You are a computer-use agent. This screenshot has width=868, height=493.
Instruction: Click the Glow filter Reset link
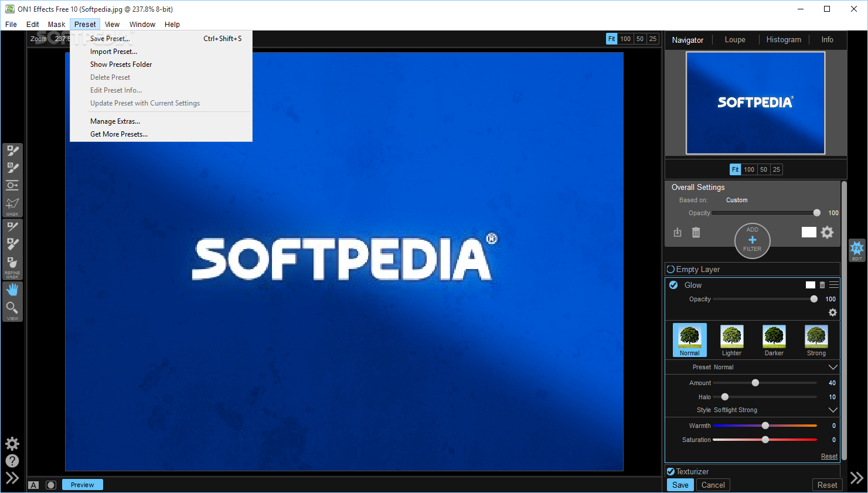[829, 456]
